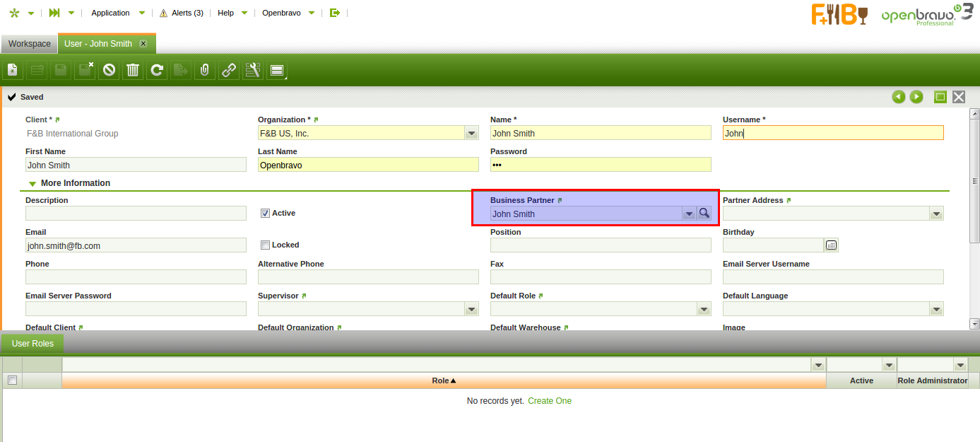Click the Create One link
980x442 pixels.
click(550, 401)
